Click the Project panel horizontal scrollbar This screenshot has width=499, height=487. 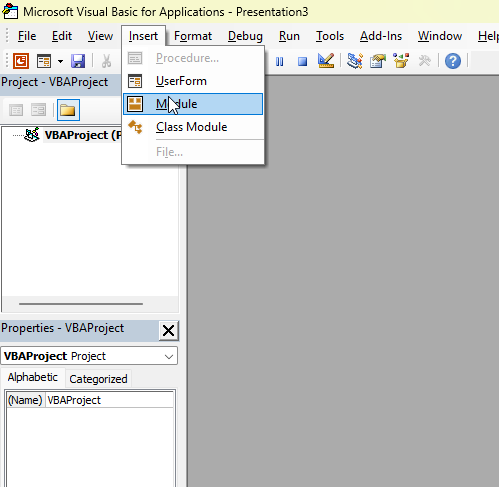tap(81, 304)
